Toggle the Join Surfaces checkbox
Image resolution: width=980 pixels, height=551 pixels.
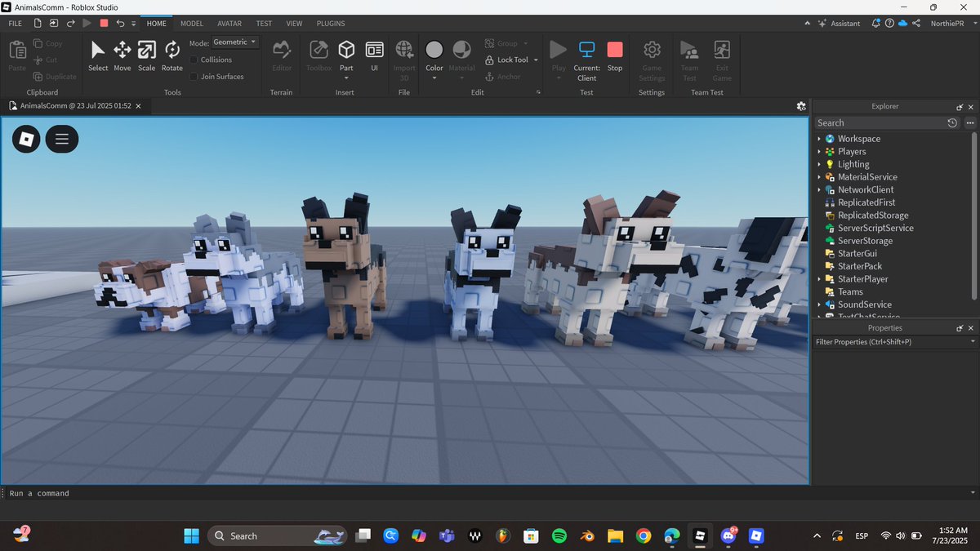click(x=194, y=77)
